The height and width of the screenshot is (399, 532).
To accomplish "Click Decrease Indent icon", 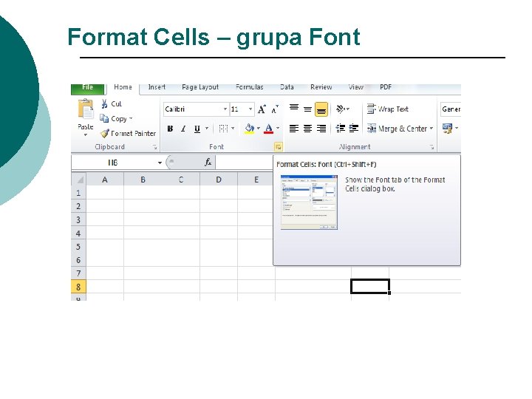I will (341, 129).
